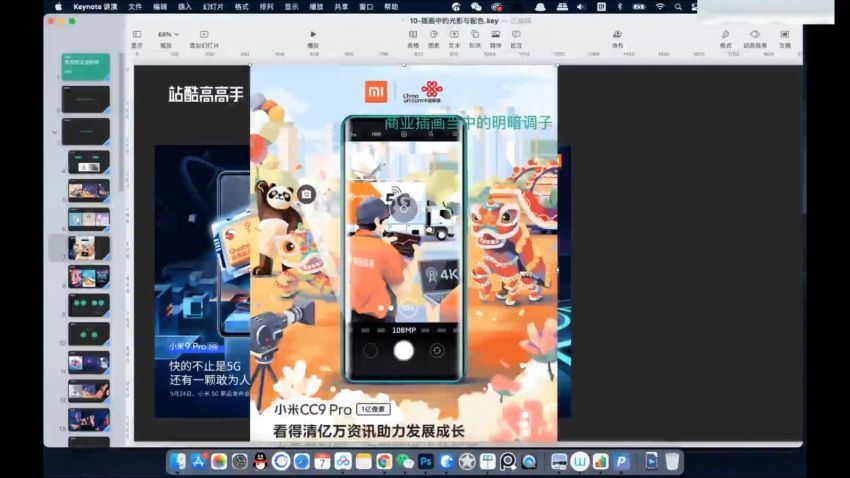Select slide 3 thumbnail in navigator
The height and width of the screenshot is (478, 850).
coord(86,132)
